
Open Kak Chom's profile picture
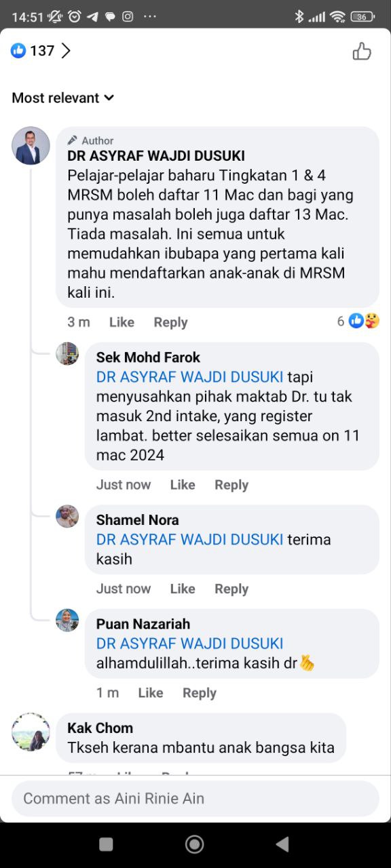(x=31, y=731)
